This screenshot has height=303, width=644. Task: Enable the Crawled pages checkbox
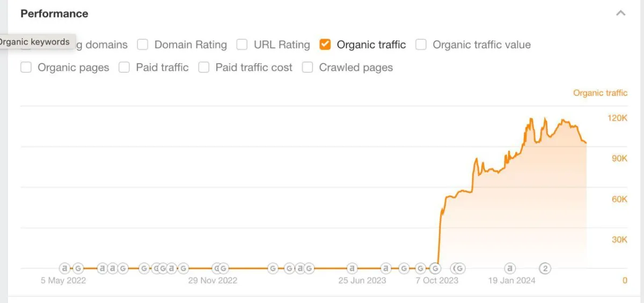308,68
